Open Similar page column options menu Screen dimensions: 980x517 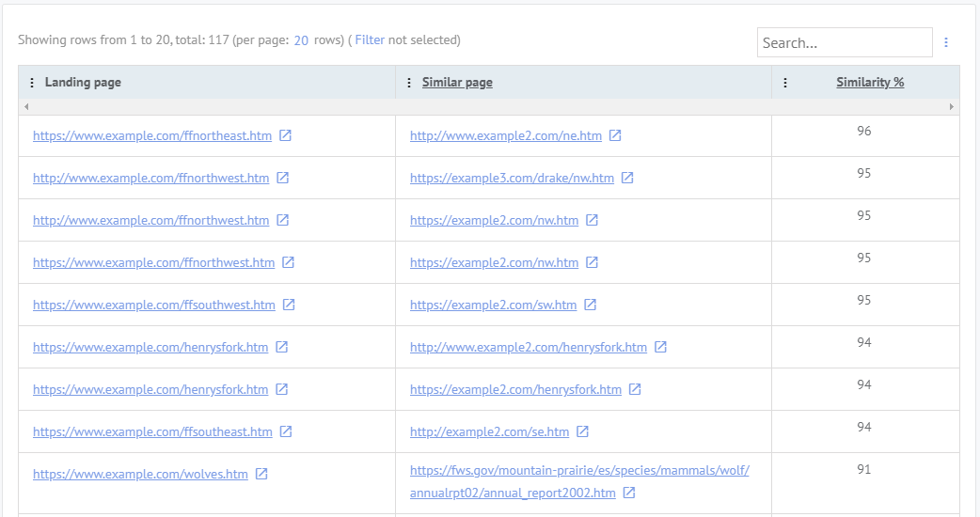409,83
